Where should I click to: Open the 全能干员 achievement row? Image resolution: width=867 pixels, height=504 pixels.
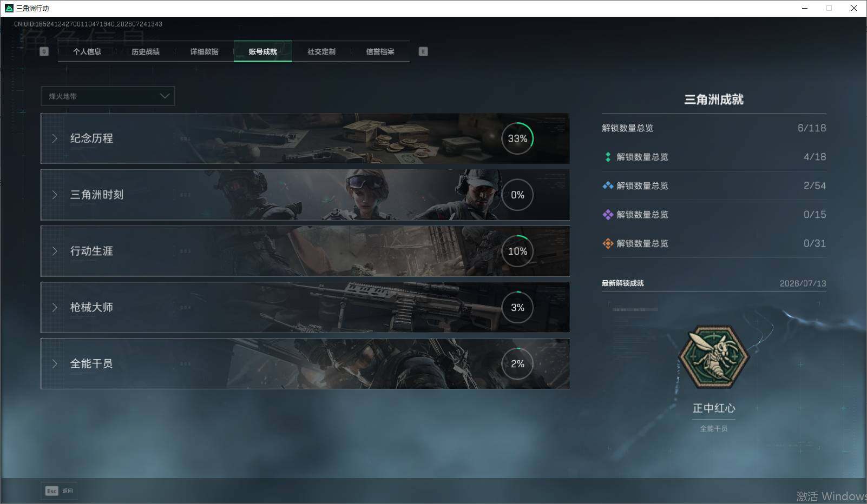(305, 363)
